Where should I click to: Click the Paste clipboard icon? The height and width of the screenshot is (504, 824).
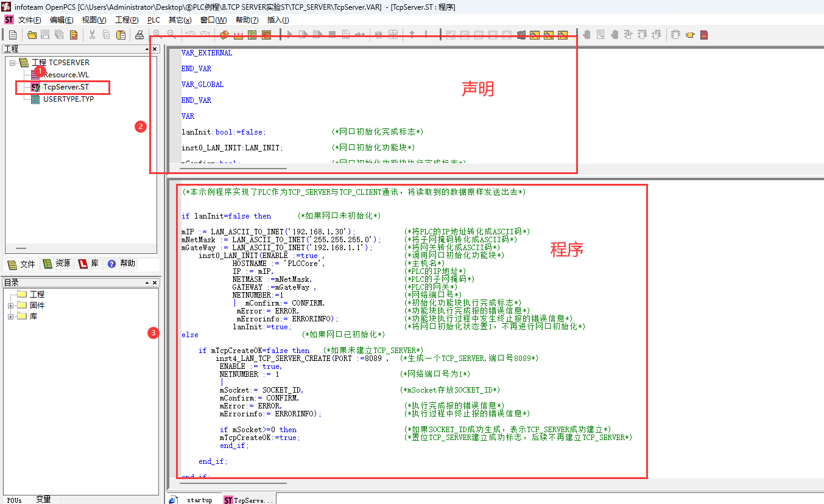coord(120,35)
